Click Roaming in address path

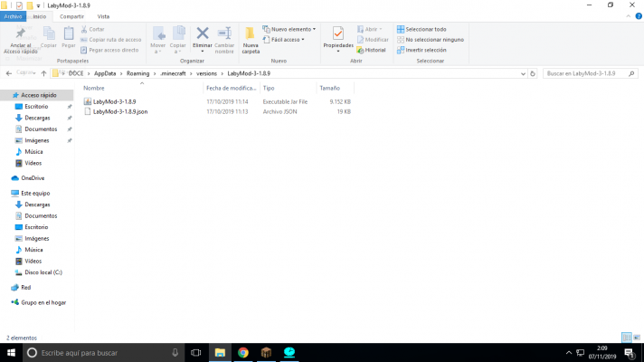tap(137, 73)
